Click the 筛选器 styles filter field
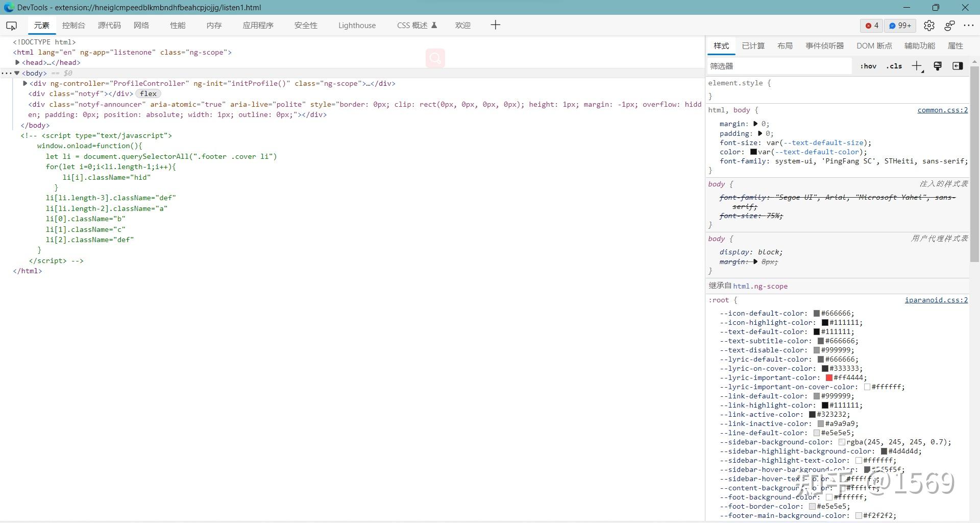980x523 pixels. coord(779,66)
